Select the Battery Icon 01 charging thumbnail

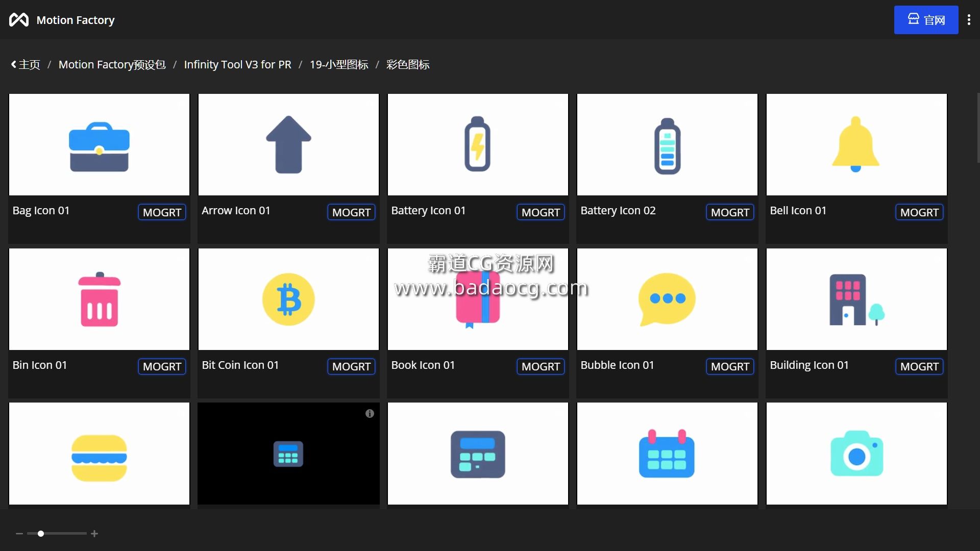point(478,144)
